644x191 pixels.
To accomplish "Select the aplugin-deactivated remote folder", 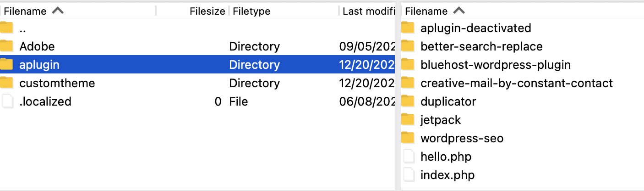I will tap(475, 28).
